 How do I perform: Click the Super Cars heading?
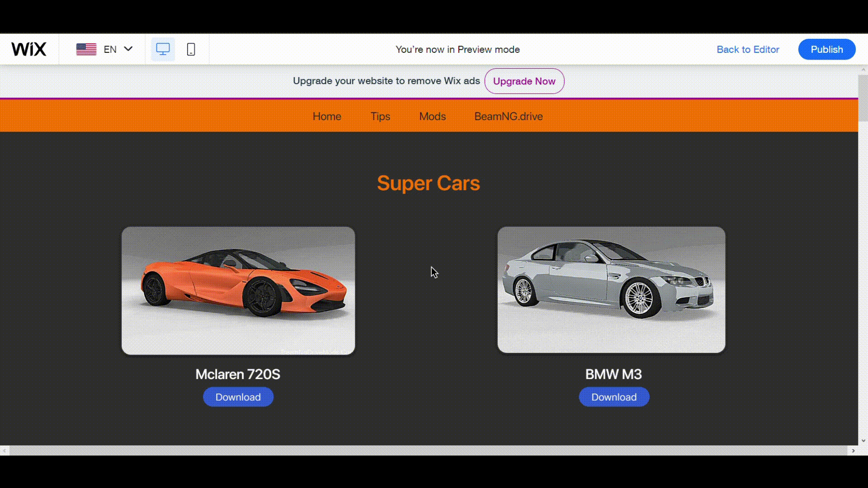[x=429, y=183]
